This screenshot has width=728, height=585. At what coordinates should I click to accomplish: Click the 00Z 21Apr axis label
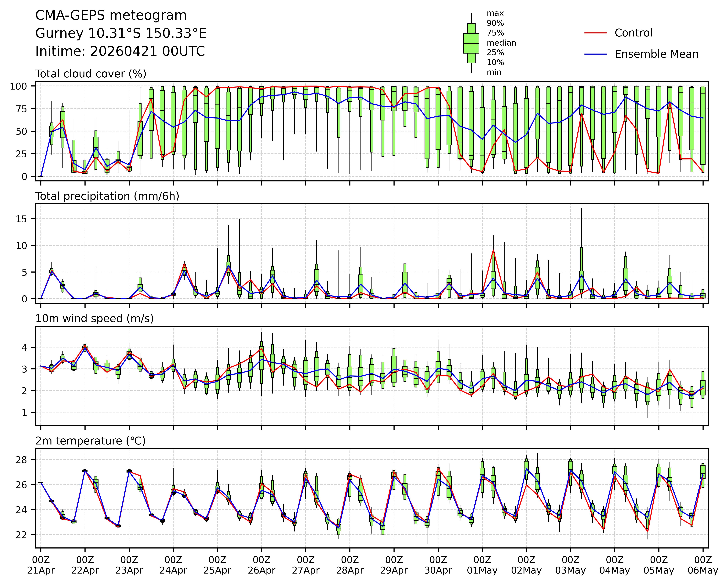click(x=40, y=565)
